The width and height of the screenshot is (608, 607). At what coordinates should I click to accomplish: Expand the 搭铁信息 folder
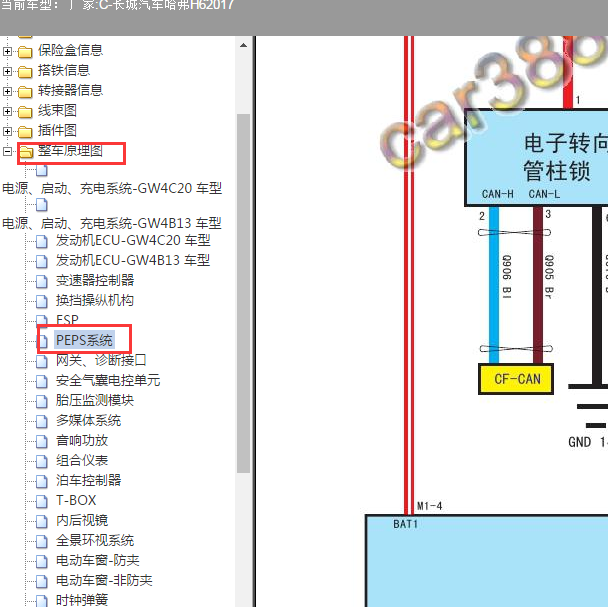(x=7, y=71)
